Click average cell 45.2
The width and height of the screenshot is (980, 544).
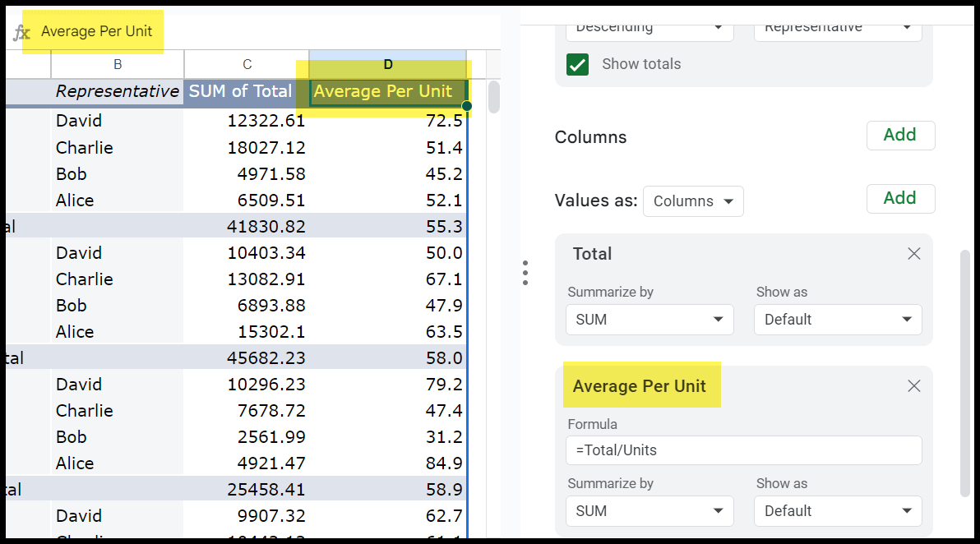[388, 173]
